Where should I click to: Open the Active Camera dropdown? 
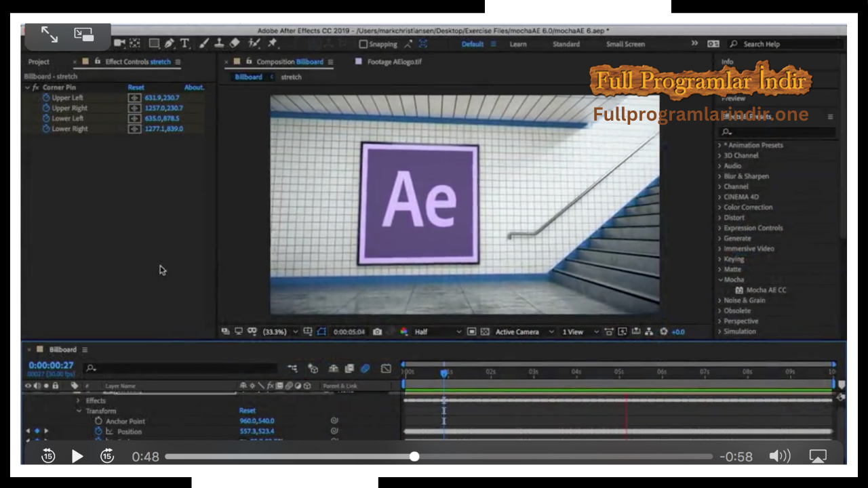pos(524,332)
